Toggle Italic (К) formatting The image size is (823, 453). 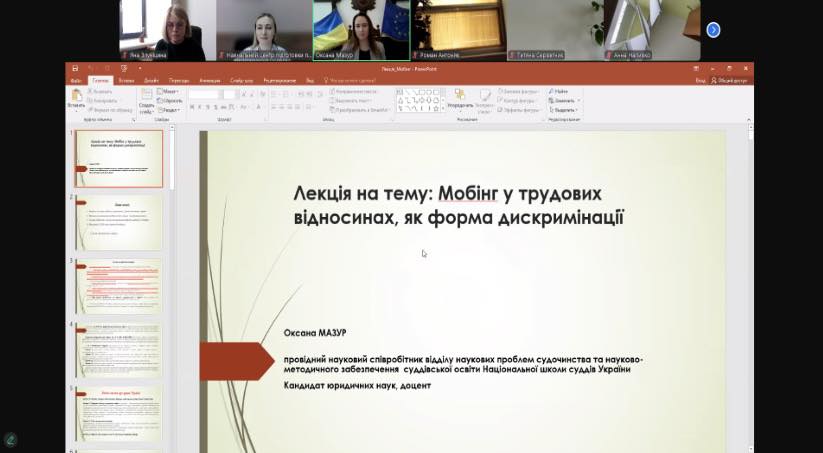(199, 107)
